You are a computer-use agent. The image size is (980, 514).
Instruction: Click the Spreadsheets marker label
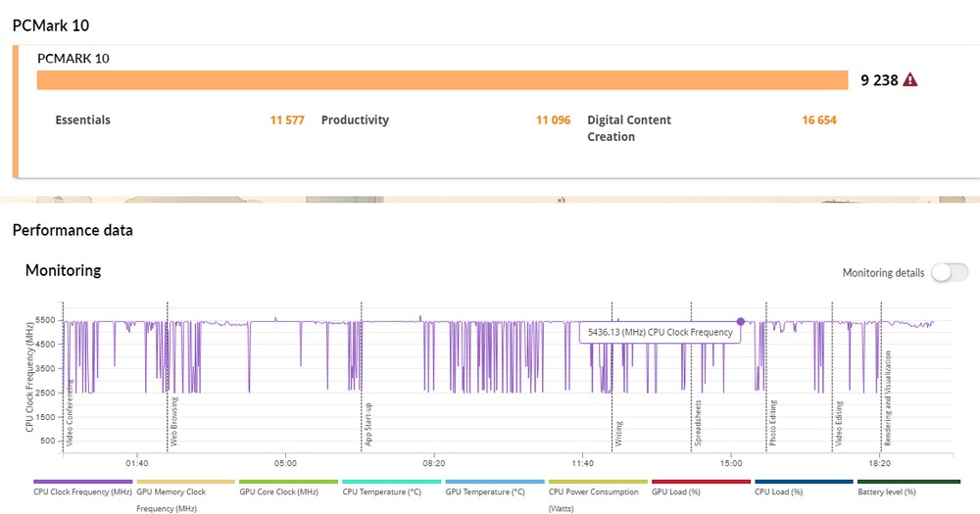[698, 423]
